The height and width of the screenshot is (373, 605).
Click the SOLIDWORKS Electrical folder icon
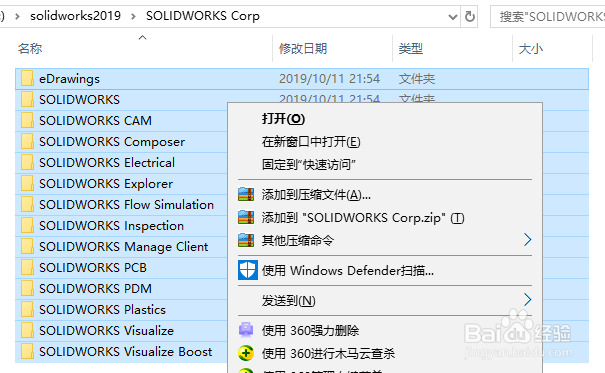(27, 162)
